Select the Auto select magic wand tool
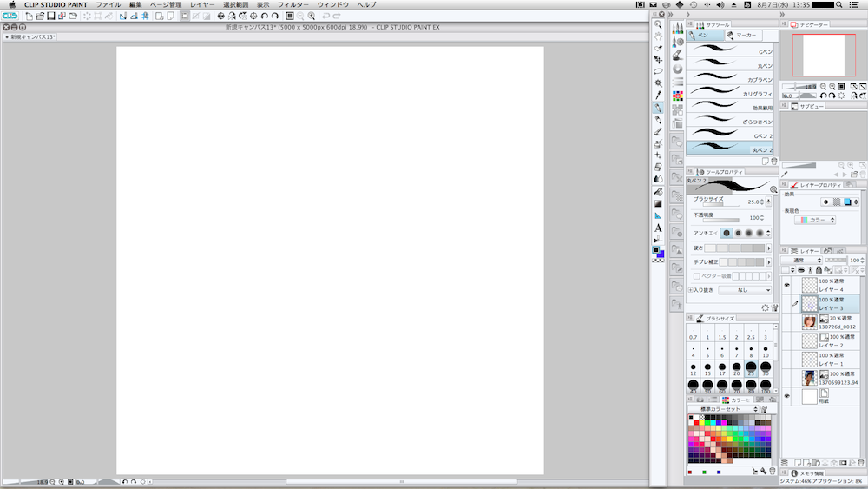 click(x=658, y=83)
